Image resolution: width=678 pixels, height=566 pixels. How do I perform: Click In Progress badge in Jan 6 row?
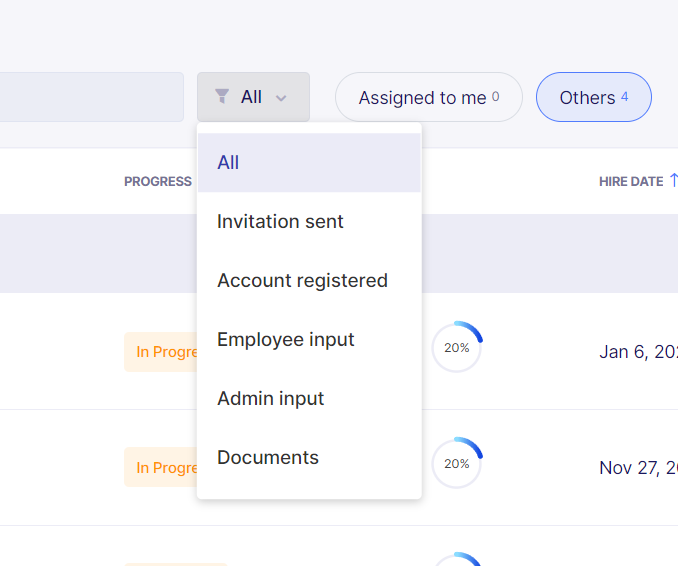pyautogui.click(x=161, y=352)
